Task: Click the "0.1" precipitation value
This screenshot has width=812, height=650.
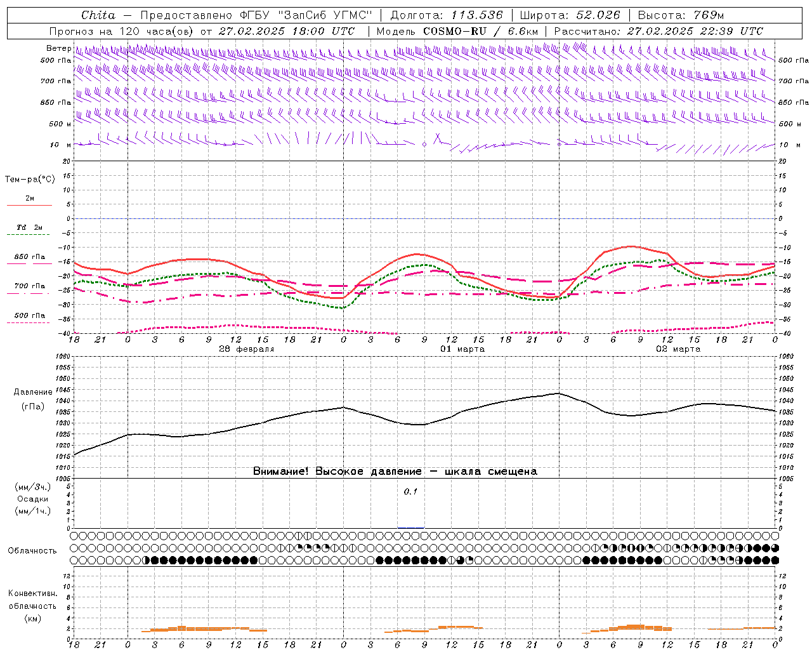Action: [410, 491]
